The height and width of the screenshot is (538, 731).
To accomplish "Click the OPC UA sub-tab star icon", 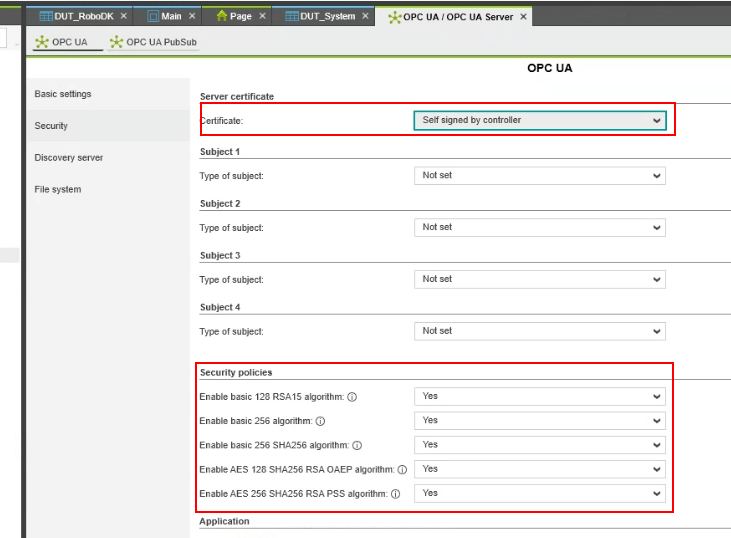I will 42,42.
